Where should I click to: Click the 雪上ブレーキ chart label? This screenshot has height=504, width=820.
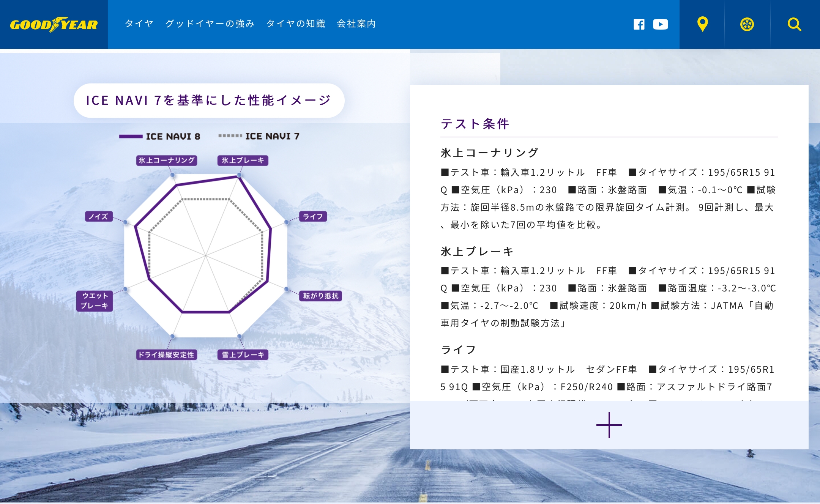[x=243, y=354]
